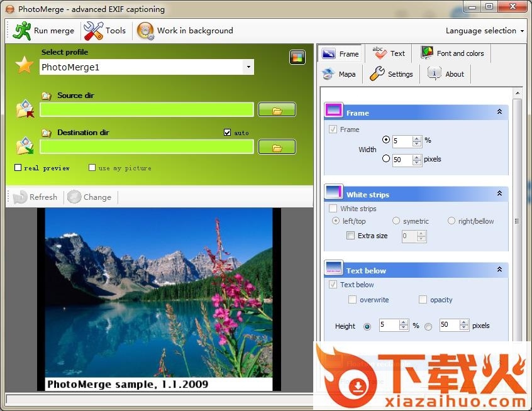Enable the White strips checkbox

[333, 208]
